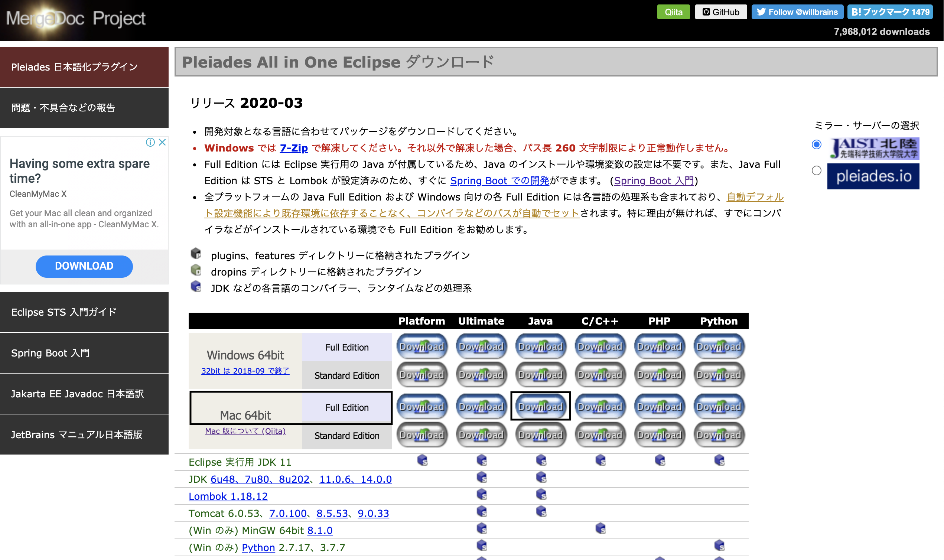The image size is (944, 560).
Task: Open the Spring Boot での開発 link
Action: [499, 181]
